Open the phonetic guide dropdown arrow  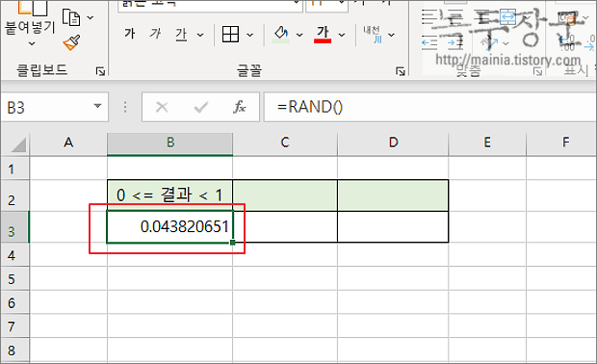pyautogui.click(x=391, y=35)
